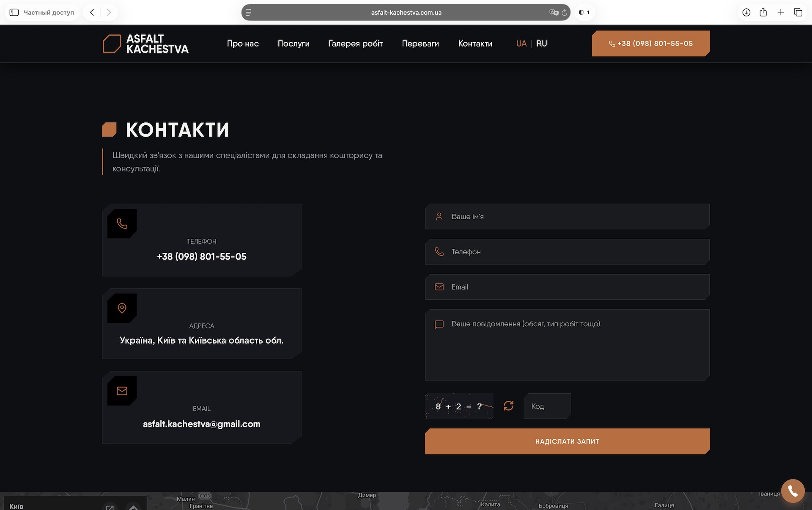This screenshot has width=812, height=510.
Task: Focus the Код captcha input field
Action: (x=547, y=406)
